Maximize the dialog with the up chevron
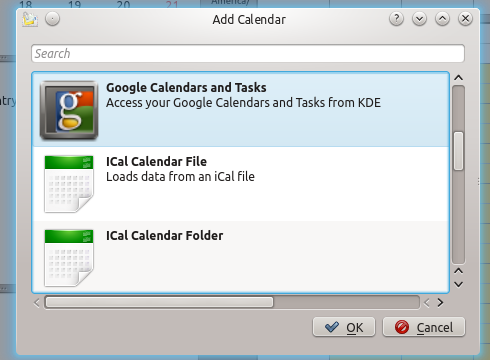Viewport: 490px width, 360px height. click(x=442, y=19)
